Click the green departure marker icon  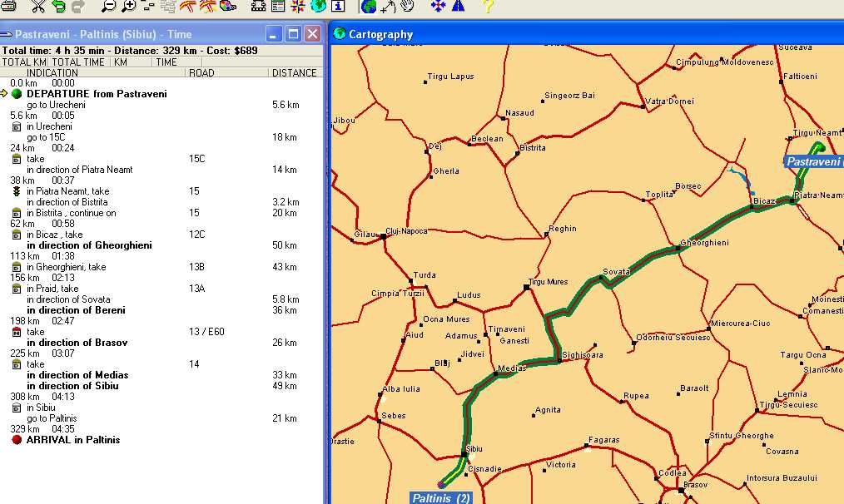(17, 94)
